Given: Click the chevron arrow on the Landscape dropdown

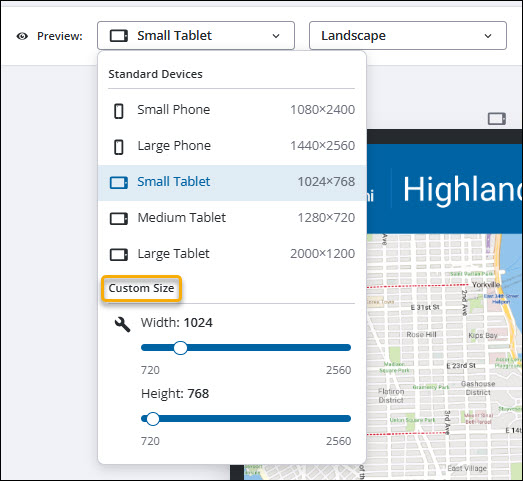Looking at the screenshot, I should (488, 36).
